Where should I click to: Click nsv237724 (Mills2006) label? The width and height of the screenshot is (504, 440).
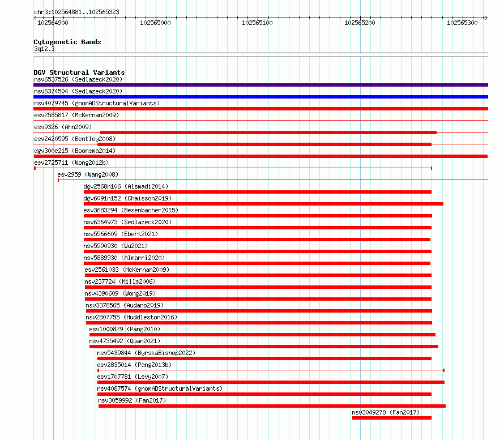click(120, 281)
